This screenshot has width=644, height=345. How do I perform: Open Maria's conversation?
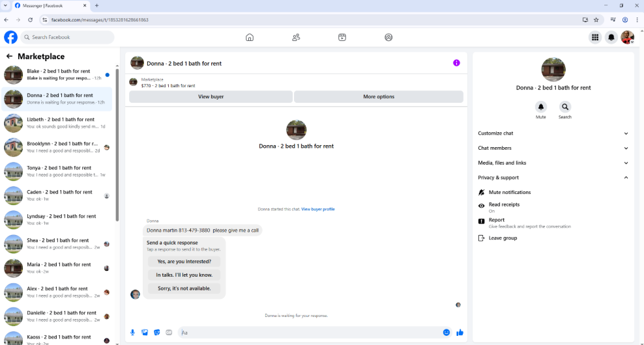(57, 268)
